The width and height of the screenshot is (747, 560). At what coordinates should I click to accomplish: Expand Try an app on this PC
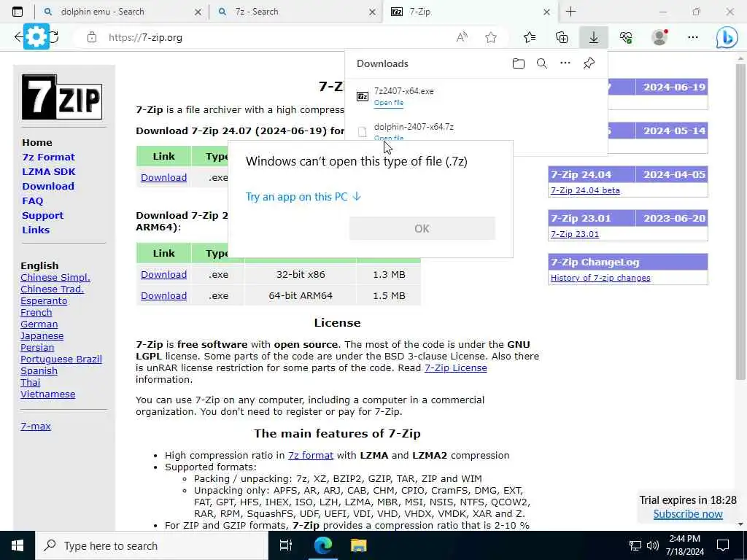coord(303,197)
